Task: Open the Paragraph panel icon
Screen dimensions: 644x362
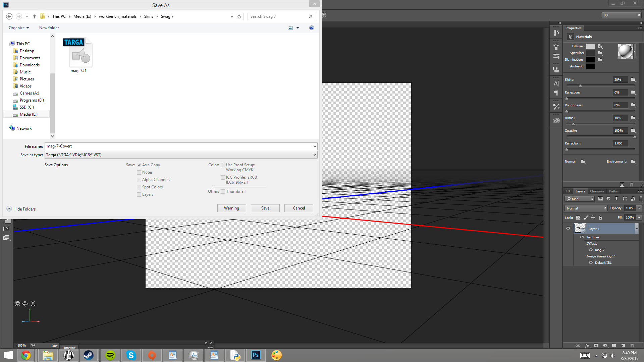Action: click(x=556, y=93)
